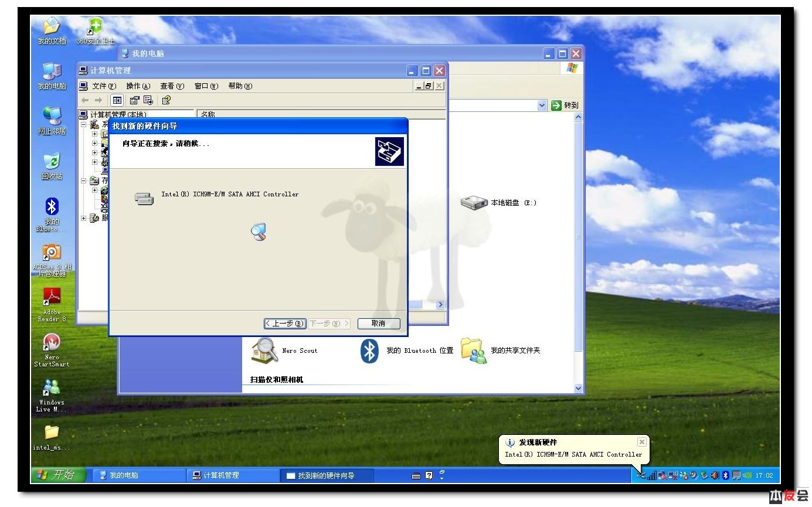Switch to 计算机管理 taskbar button
The image size is (812, 507).
pyautogui.click(x=233, y=475)
